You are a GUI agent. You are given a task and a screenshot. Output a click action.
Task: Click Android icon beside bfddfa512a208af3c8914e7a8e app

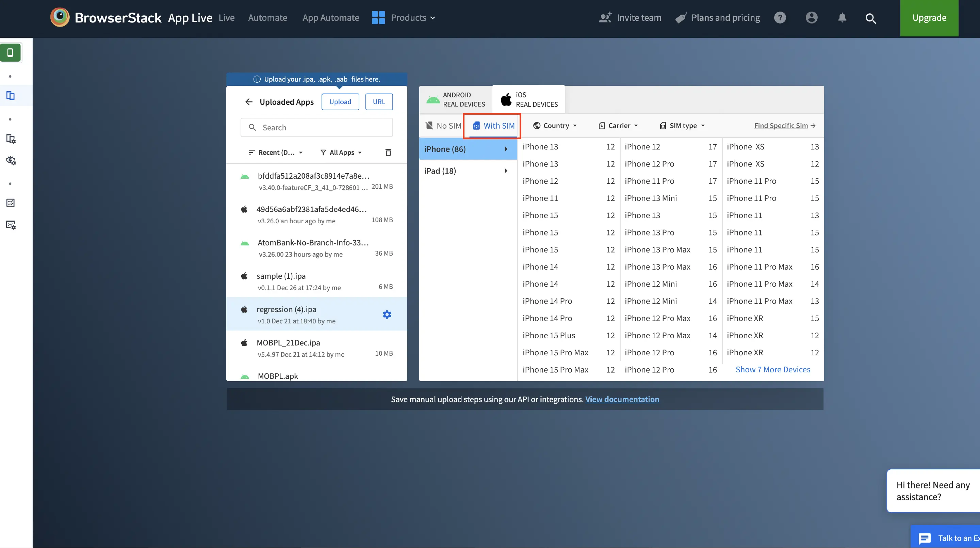[245, 176]
